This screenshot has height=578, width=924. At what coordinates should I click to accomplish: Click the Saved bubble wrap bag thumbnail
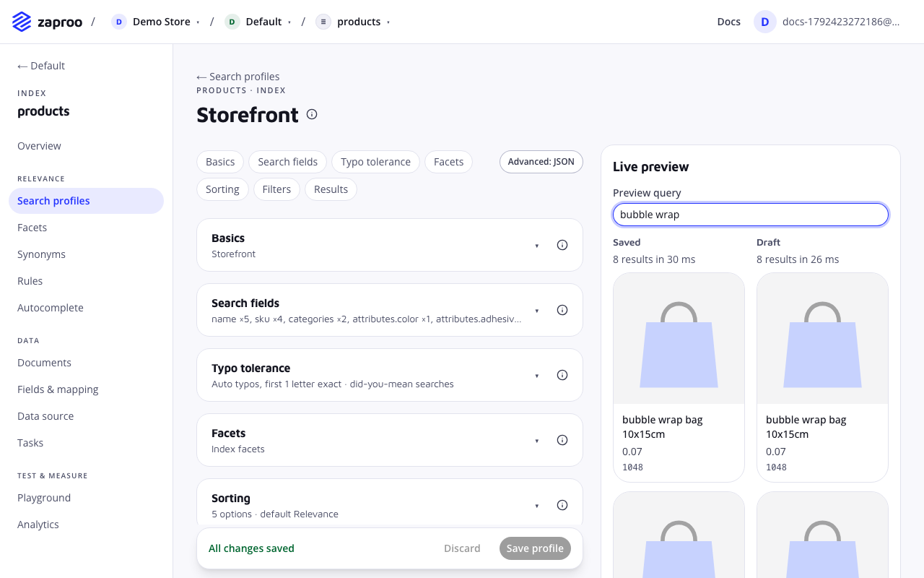pos(679,338)
